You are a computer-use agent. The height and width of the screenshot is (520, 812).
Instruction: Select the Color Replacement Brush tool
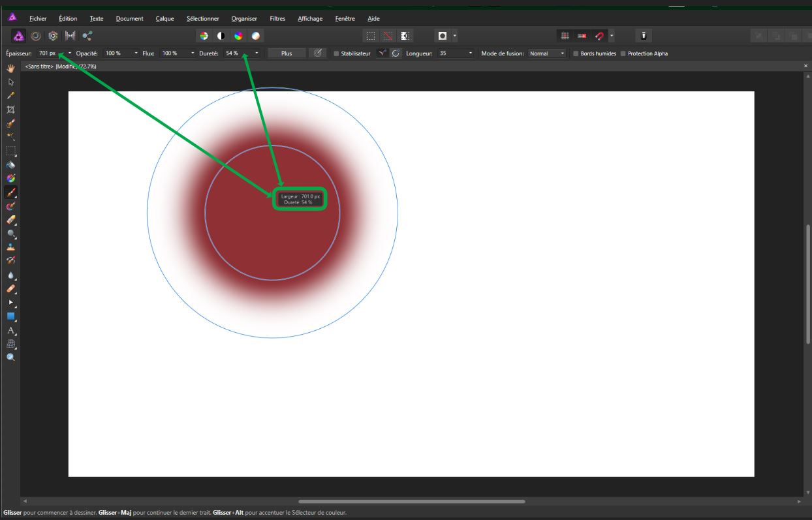pos(11,206)
